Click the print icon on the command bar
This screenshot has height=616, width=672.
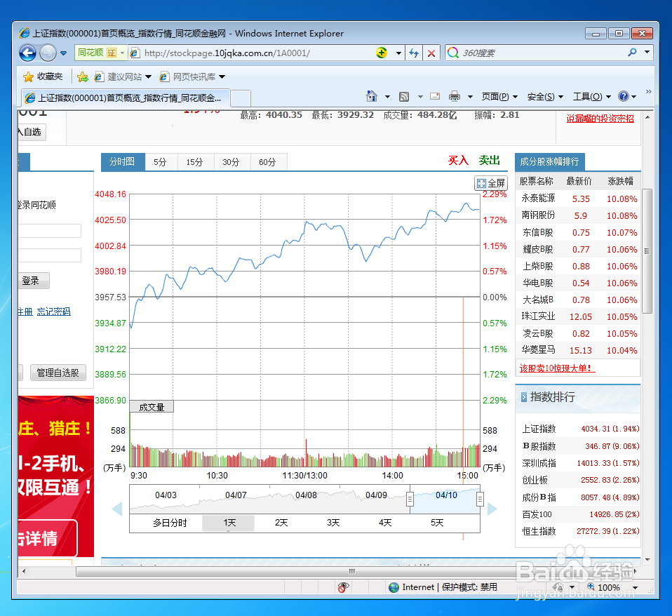453,97
